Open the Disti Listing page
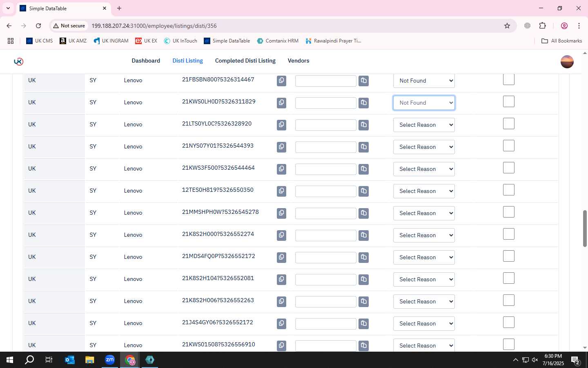Screen dimensions: 588x368 tap(187, 61)
